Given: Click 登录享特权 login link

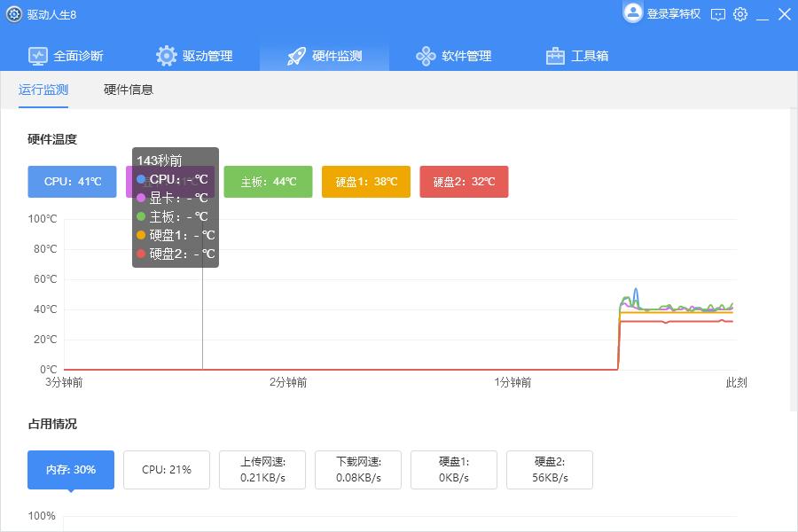Looking at the screenshot, I should 673,14.
